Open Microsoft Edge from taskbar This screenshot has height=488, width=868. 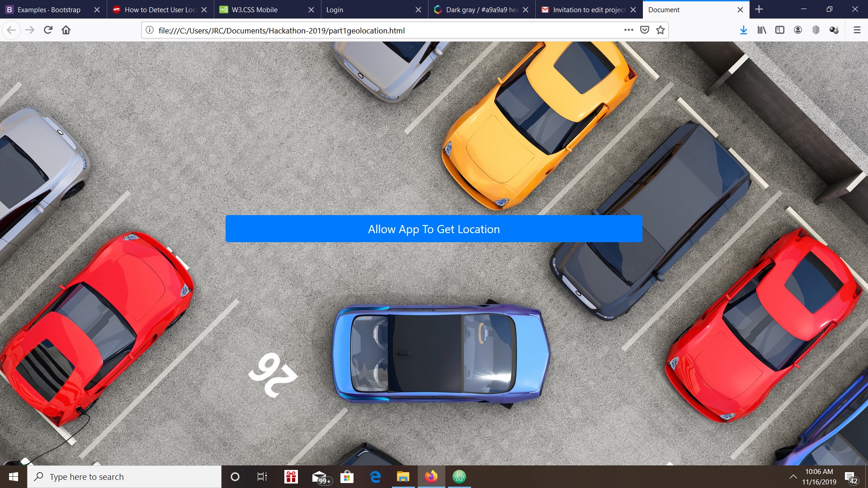pyautogui.click(x=375, y=477)
